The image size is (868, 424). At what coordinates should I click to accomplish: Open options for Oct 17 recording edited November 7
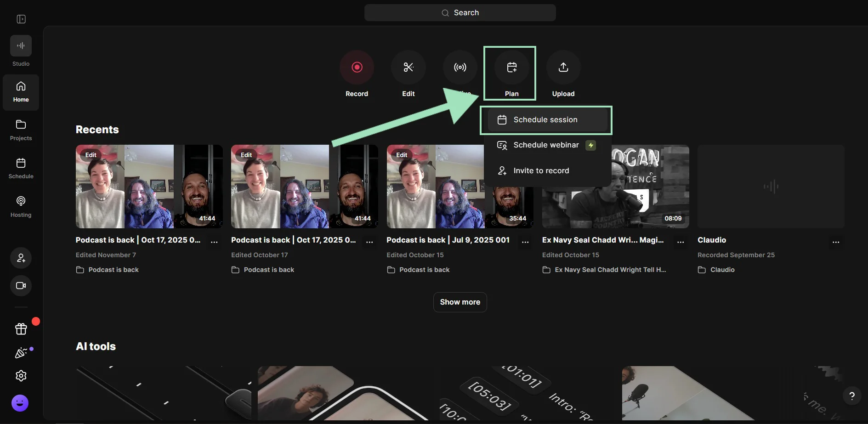pos(214,242)
